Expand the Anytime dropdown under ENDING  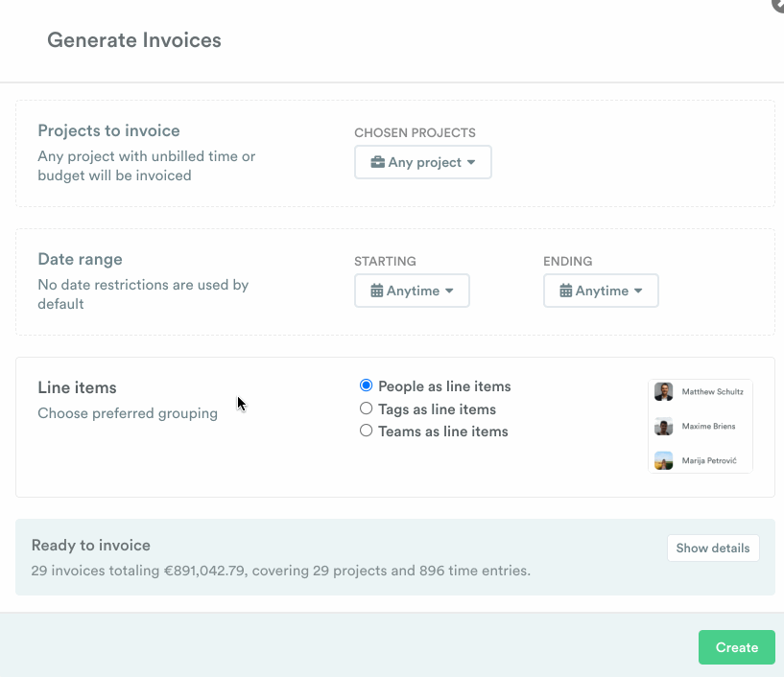point(601,290)
